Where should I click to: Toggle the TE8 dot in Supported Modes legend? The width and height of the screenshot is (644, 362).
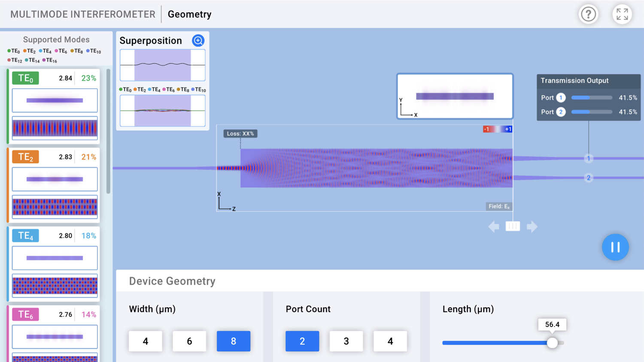[72, 51]
